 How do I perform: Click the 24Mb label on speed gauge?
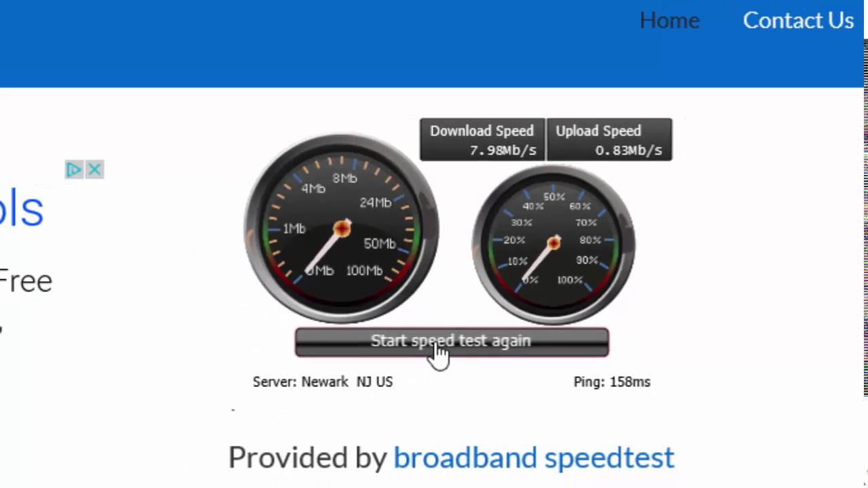376,203
